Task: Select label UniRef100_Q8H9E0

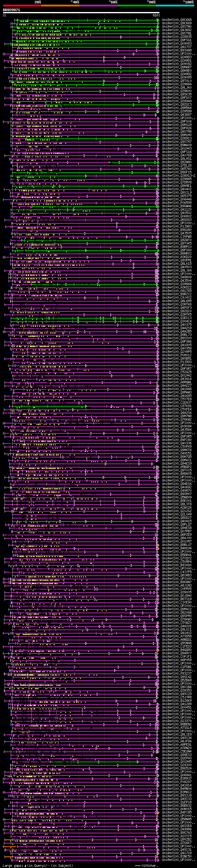Action: pyautogui.click(x=177, y=71)
